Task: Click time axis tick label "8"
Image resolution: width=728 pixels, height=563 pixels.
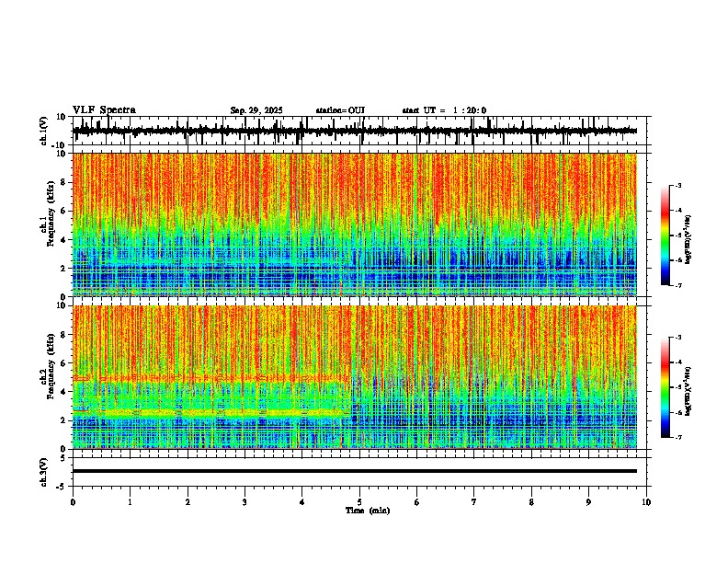Action: [531, 502]
